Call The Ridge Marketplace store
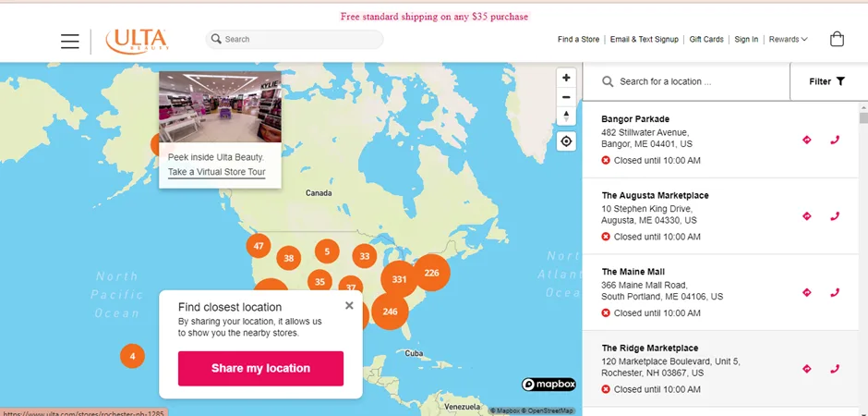The width and height of the screenshot is (868, 416). 835,369
